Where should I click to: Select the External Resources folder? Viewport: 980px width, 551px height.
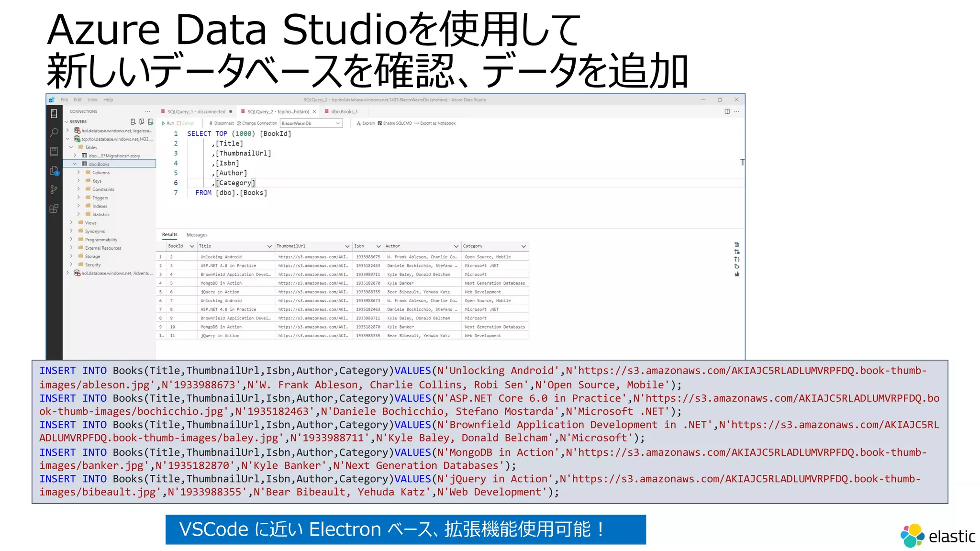[x=103, y=248]
